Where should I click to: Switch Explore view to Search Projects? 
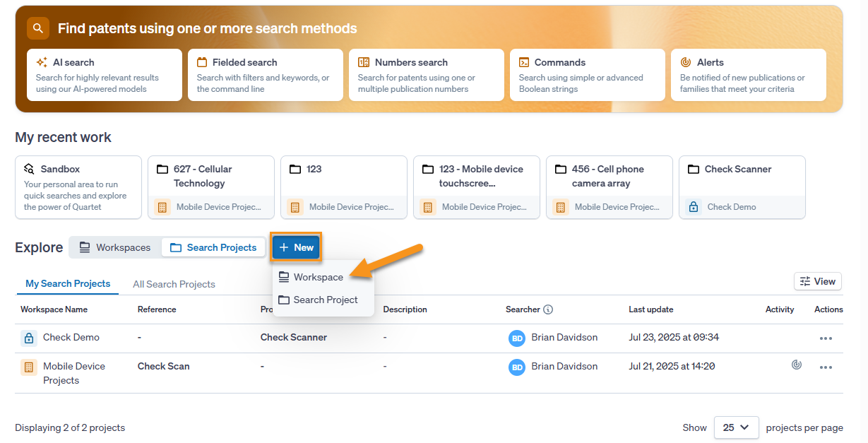coord(213,247)
